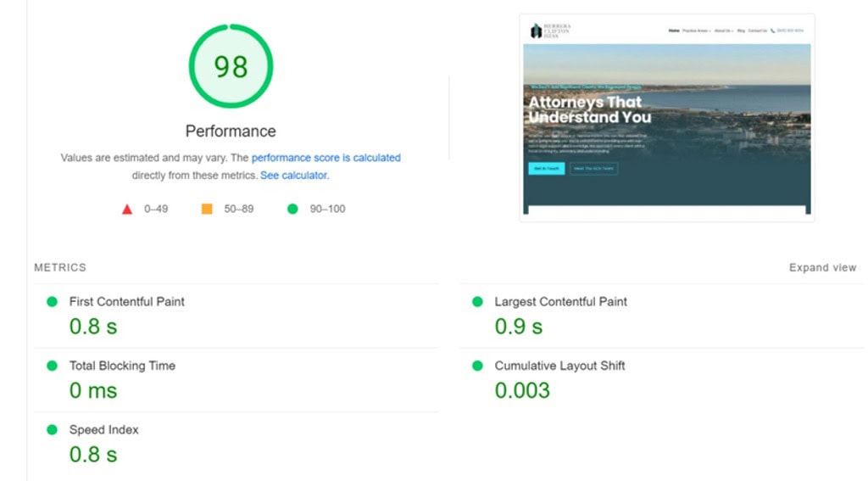Image resolution: width=868 pixels, height=481 pixels.
Task: Click the 0–49 legend range text
Action: tap(156, 209)
